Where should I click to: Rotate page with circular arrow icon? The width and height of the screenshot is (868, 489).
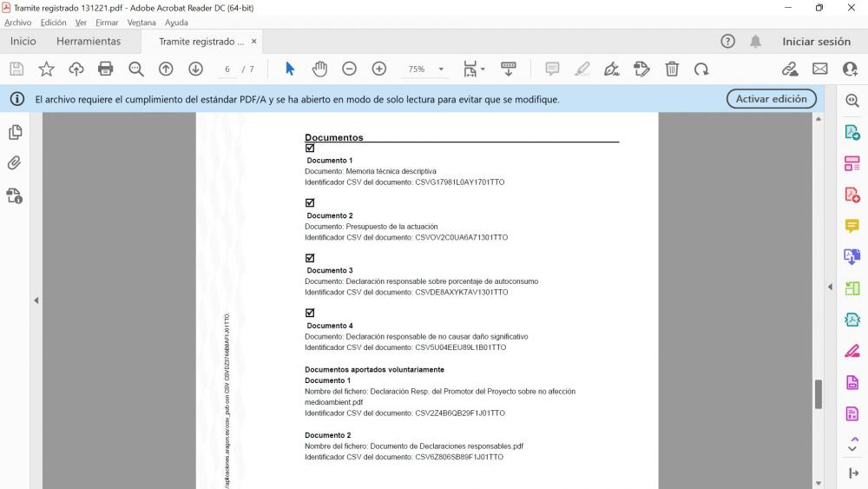[701, 69]
